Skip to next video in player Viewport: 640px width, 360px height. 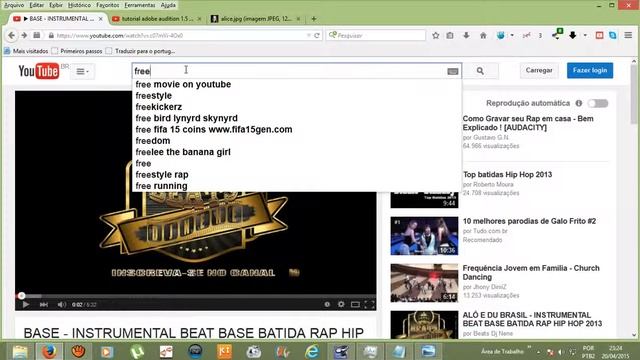point(44,304)
